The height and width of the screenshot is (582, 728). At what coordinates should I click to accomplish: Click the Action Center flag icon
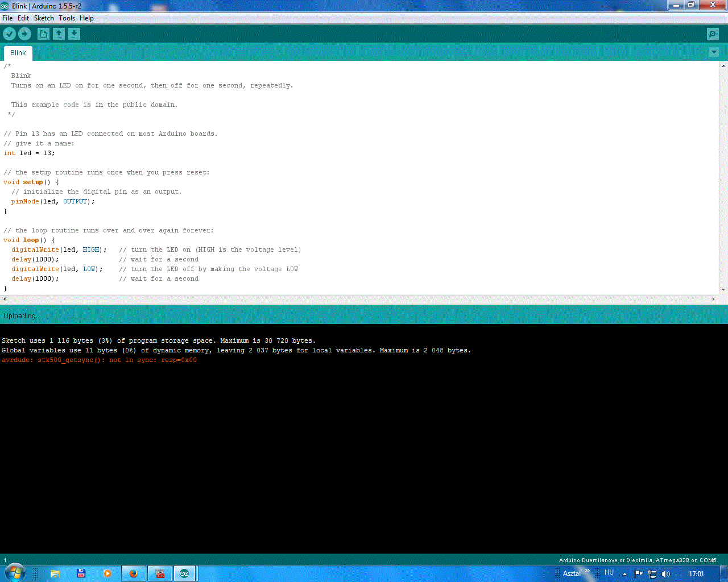tap(638, 574)
